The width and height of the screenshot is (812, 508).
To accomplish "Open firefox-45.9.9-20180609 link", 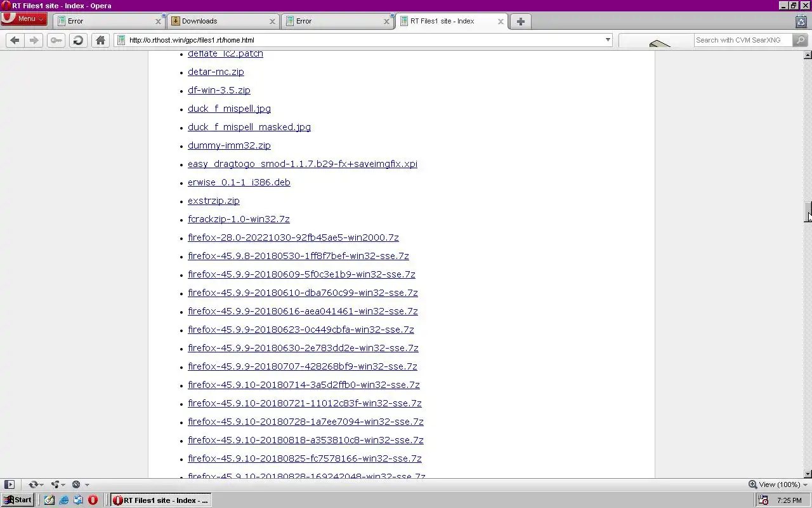I will click(x=301, y=274).
